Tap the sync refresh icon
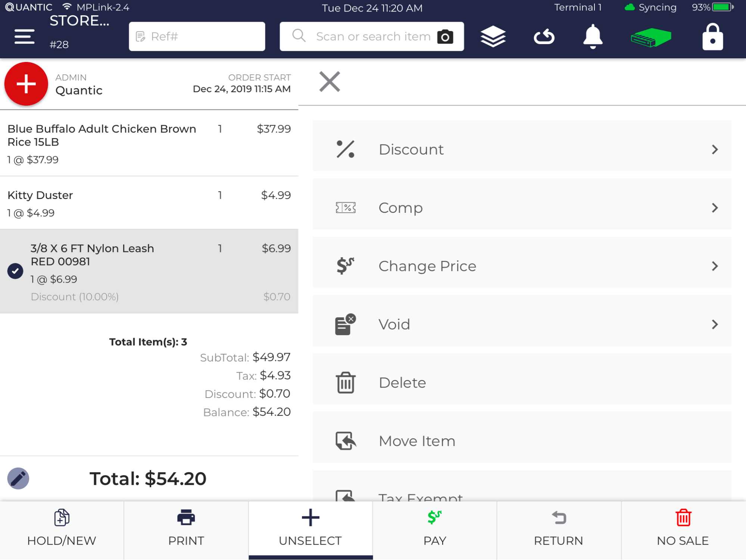The image size is (746, 560). [544, 36]
